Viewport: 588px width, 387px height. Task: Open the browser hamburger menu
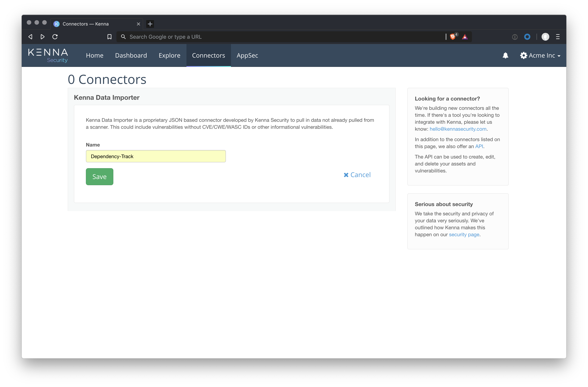tap(558, 37)
